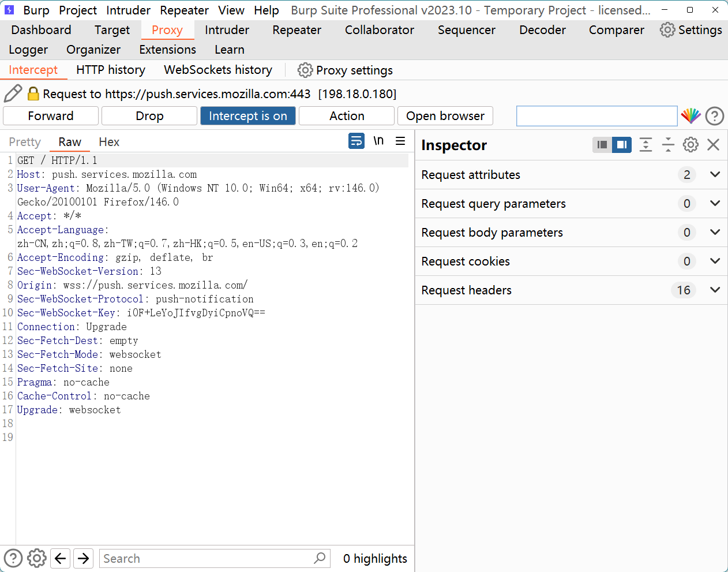The width and height of the screenshot is (728, 572).
Task: Click the magnifier icon in the search box
Action: tap(320, 558)
